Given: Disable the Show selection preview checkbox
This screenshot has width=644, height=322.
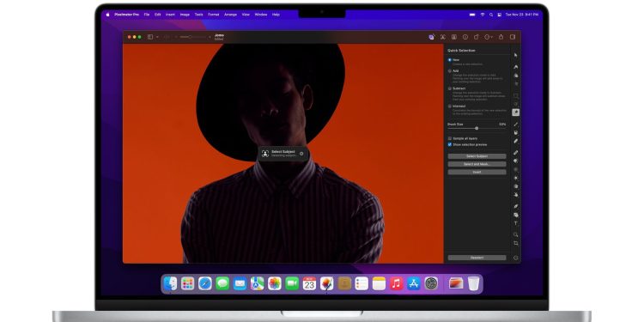Looking at the screenshot, I should [450, 144].
